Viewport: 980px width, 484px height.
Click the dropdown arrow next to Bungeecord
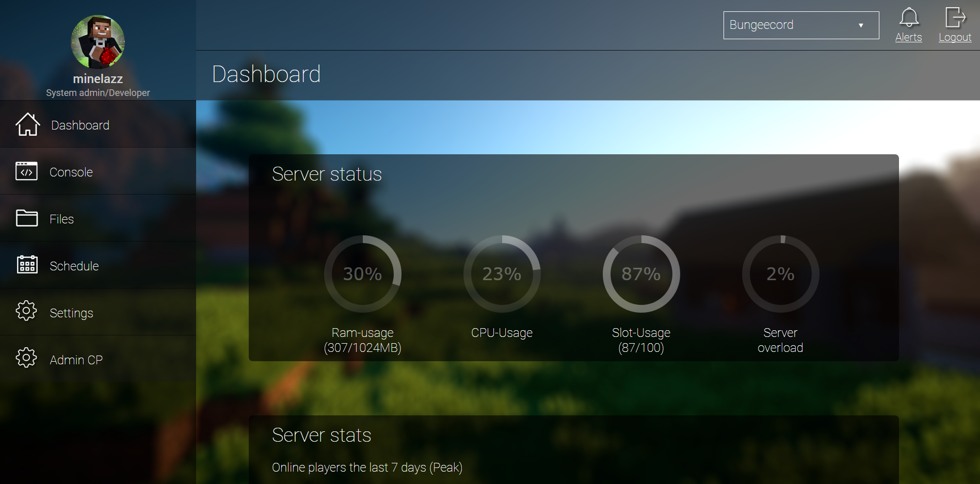coord(861,26)
